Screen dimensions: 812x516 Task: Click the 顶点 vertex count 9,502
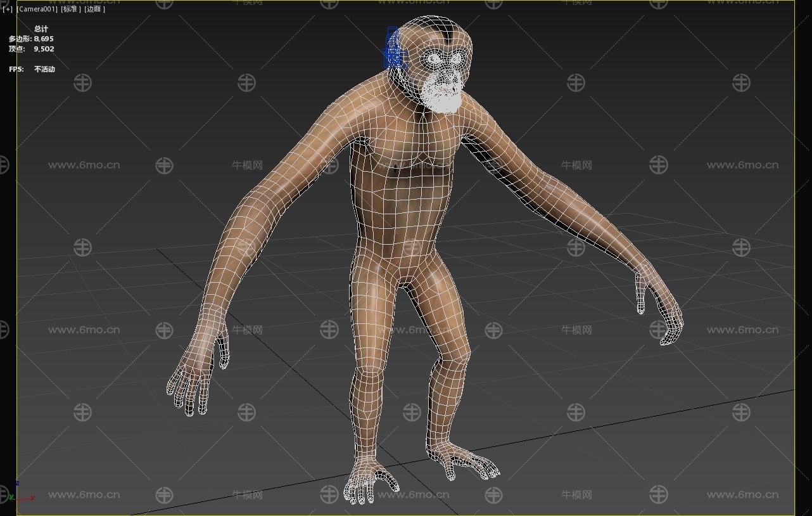click(44, 49)
